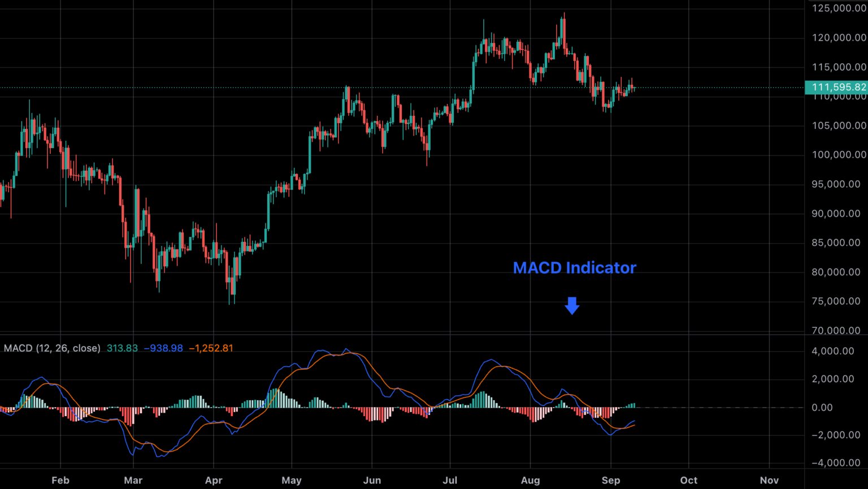Click the blue signal value −938.98
This screenshot has width=868, height=489.
tap(164, 348)
